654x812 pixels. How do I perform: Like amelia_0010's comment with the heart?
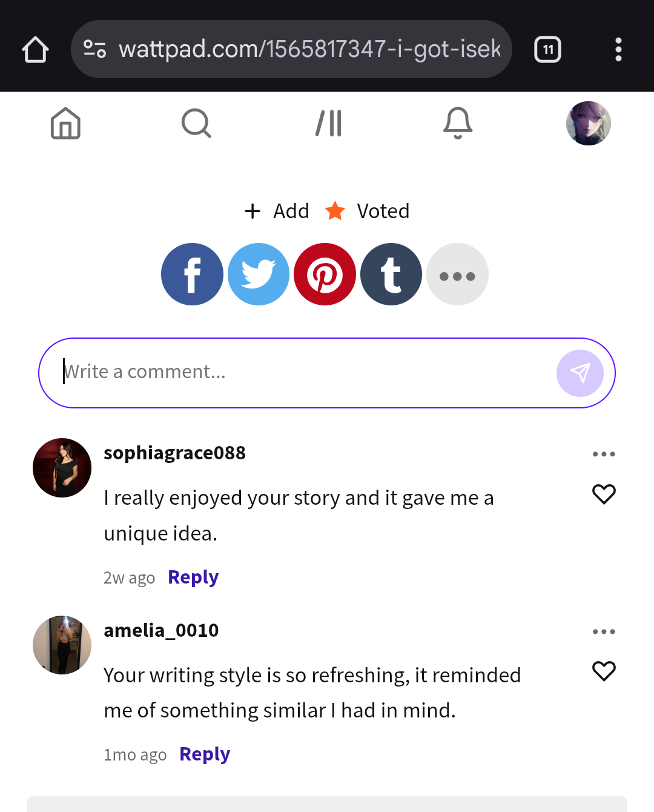(604, 671)
